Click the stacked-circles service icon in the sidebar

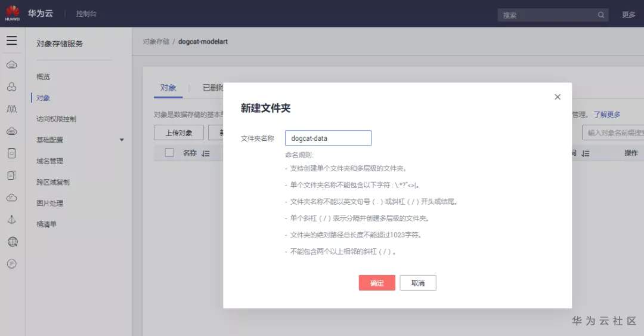(12, 87)
